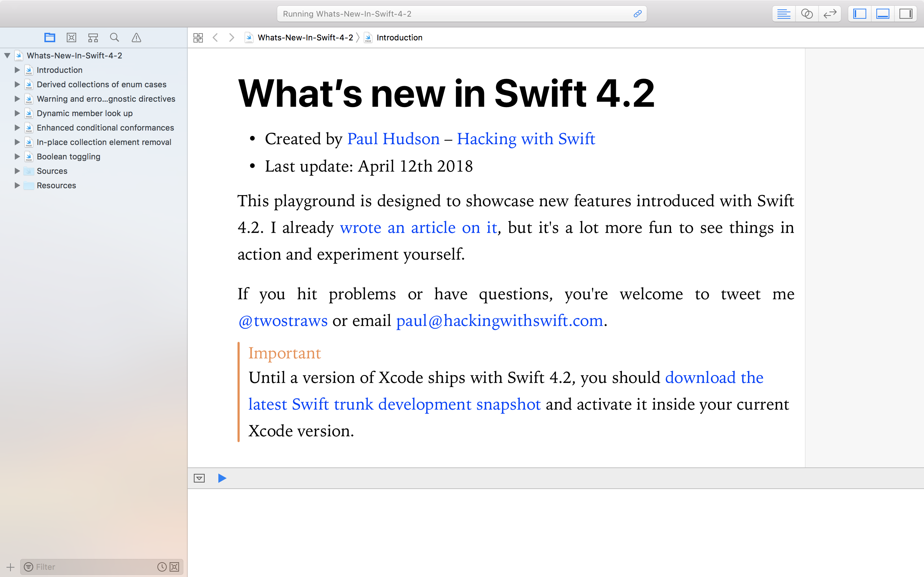This screenshot has width=924, height=577.
Task: Toggle the bottom debug area panel
Action: coord(882,14)
